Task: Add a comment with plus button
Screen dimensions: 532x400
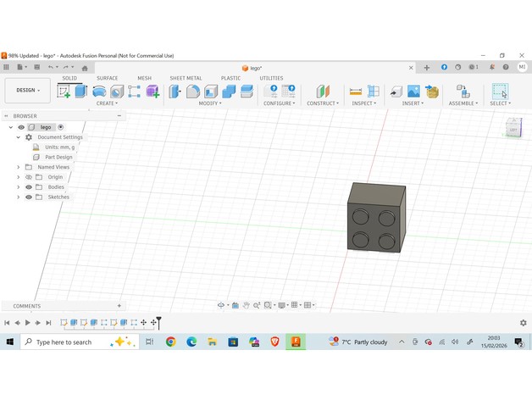Action: tap(119, 306)
